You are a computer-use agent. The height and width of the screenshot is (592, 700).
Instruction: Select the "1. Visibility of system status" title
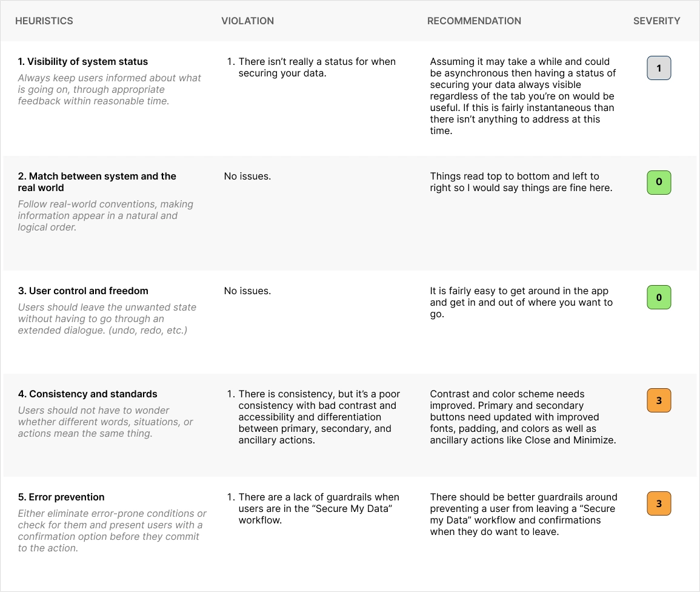coord(83,62)
